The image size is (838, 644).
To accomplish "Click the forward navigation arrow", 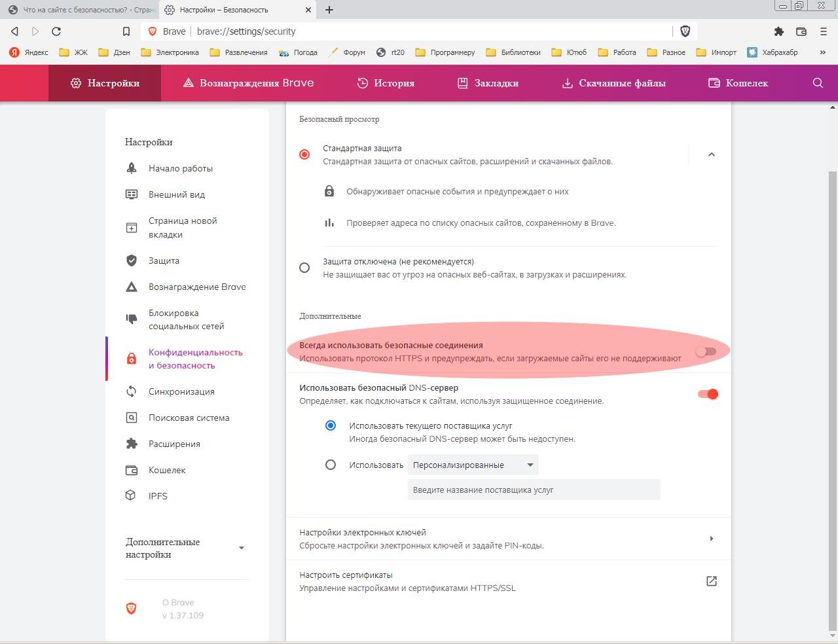I will point(35,31).
